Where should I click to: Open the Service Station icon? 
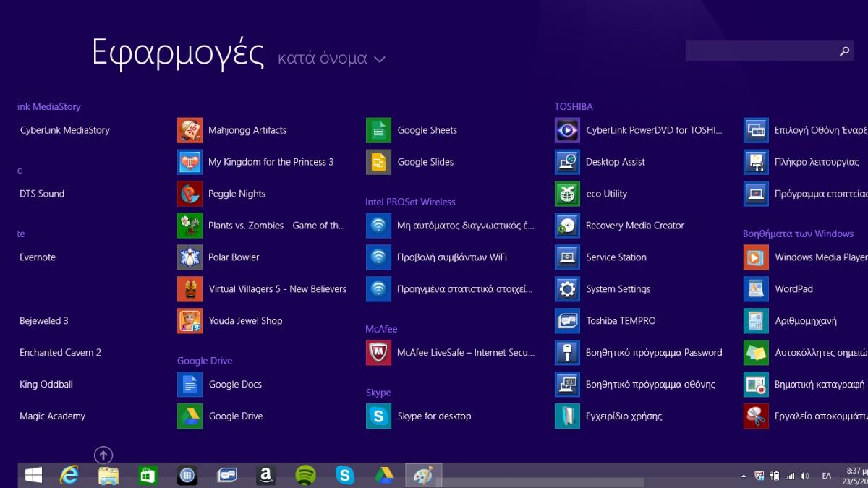[x=567, y=257]
